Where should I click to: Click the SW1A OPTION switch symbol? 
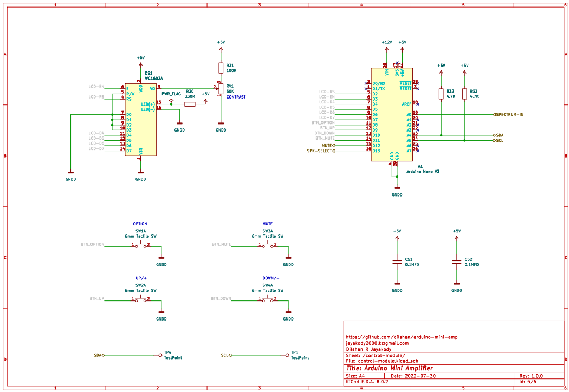(140, 245)
